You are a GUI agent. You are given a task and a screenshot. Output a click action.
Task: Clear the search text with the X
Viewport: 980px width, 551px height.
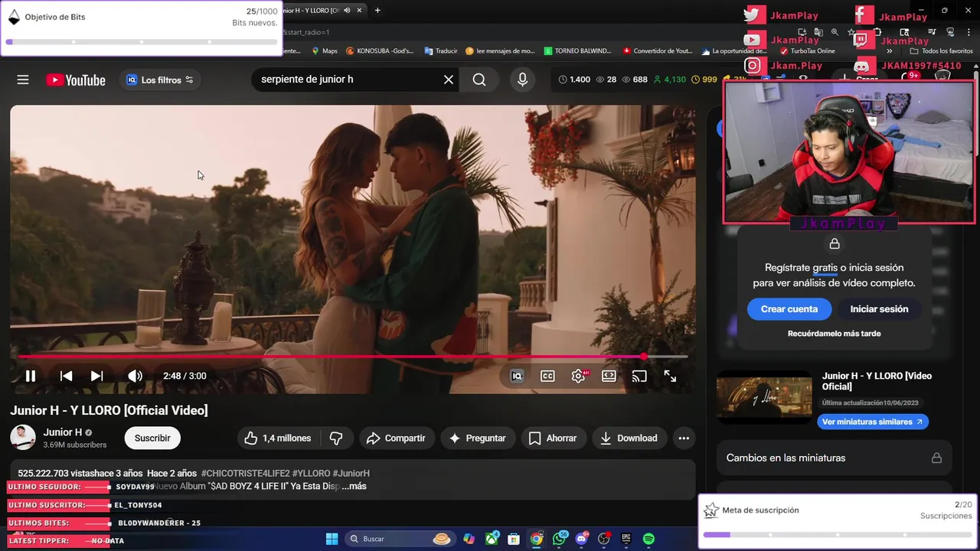[x=449, y=80]
